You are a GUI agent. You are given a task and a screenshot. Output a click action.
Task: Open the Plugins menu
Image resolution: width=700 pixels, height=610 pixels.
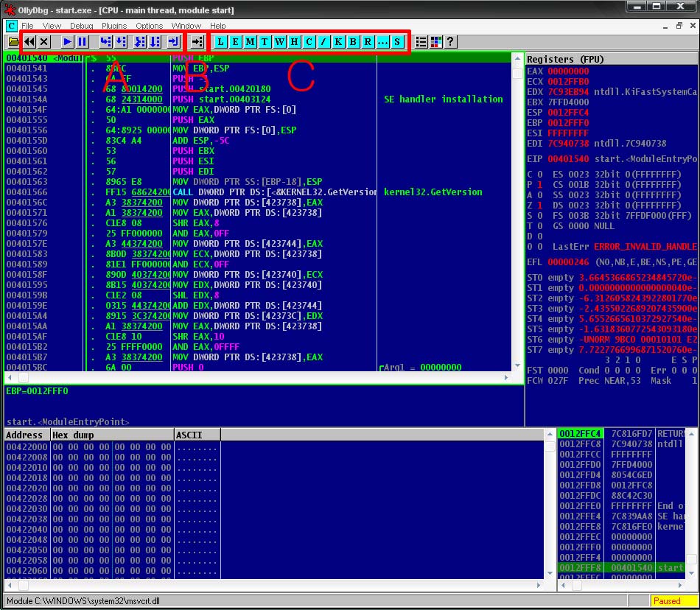click(x=114, y=26)
